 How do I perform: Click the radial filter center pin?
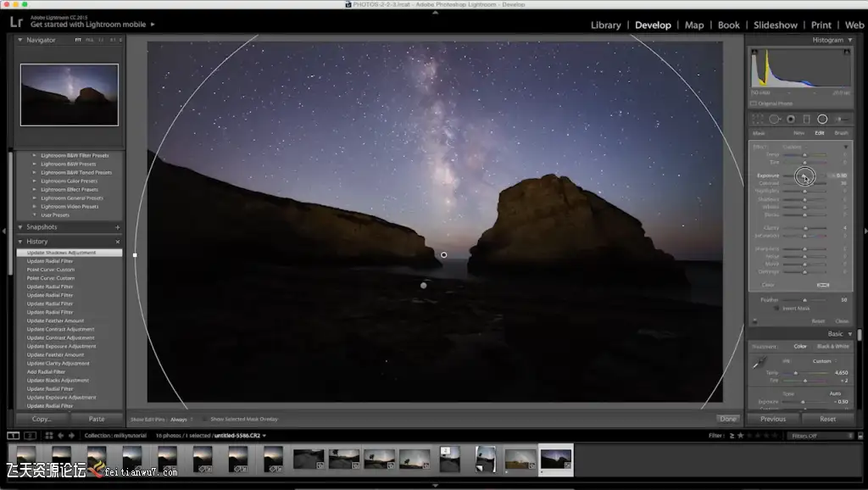tap(443, 254)
